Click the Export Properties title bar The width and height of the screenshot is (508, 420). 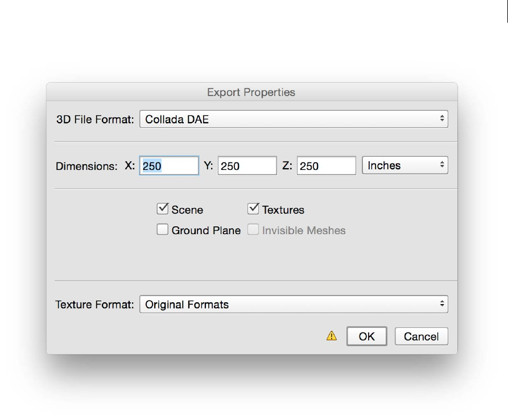(x=251, y=92)
